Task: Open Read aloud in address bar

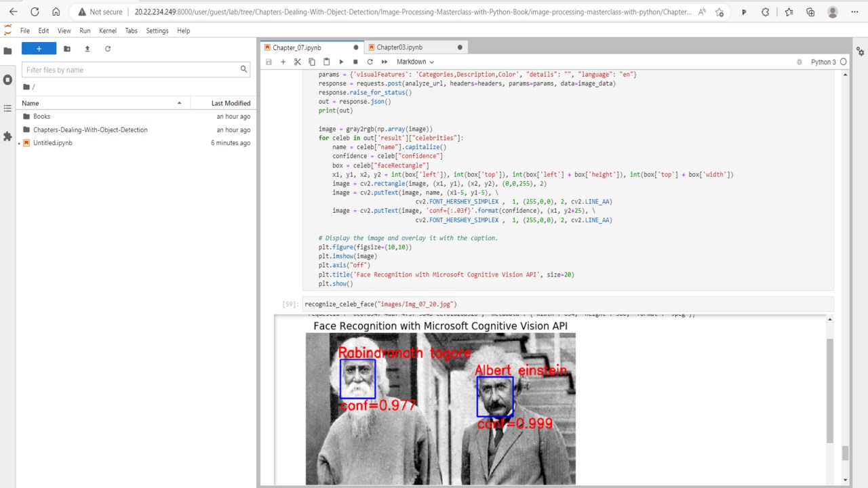Action: (x=702, y=12)
